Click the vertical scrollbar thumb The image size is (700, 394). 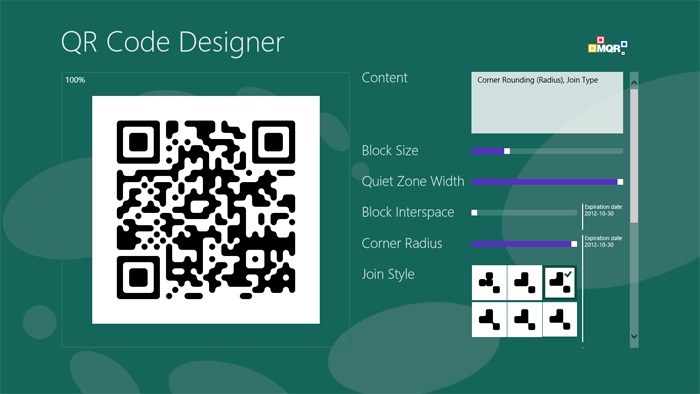[634, 155]
